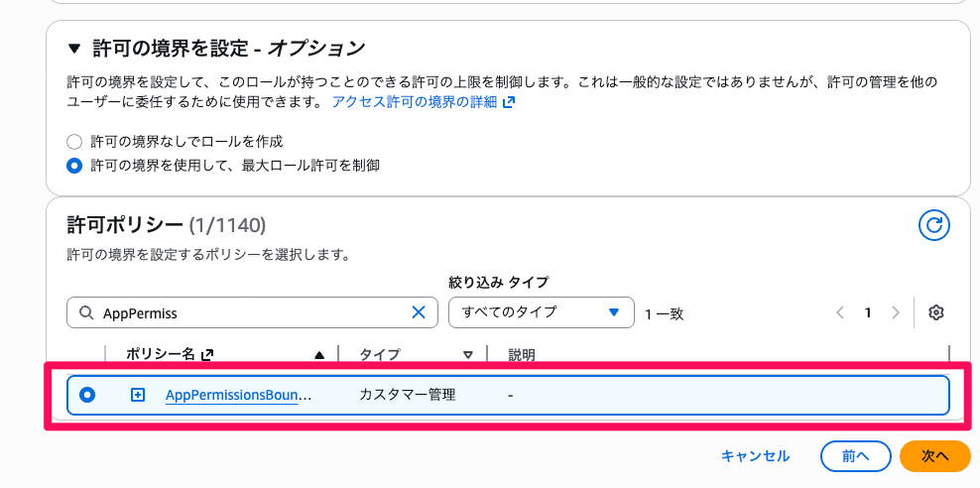
Task: Open the すべてのタイプ filter dropdown
Action: 541,312
